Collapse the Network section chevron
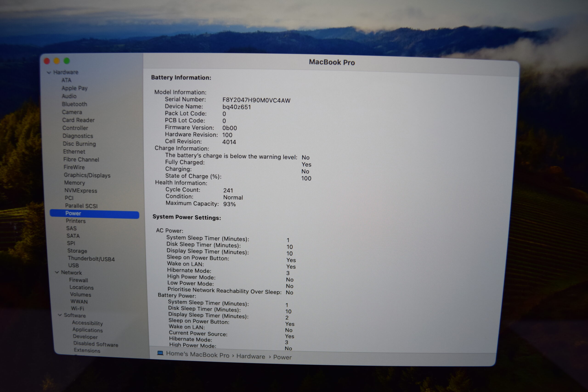The image size is (588, 392). (x=57, y=272)
